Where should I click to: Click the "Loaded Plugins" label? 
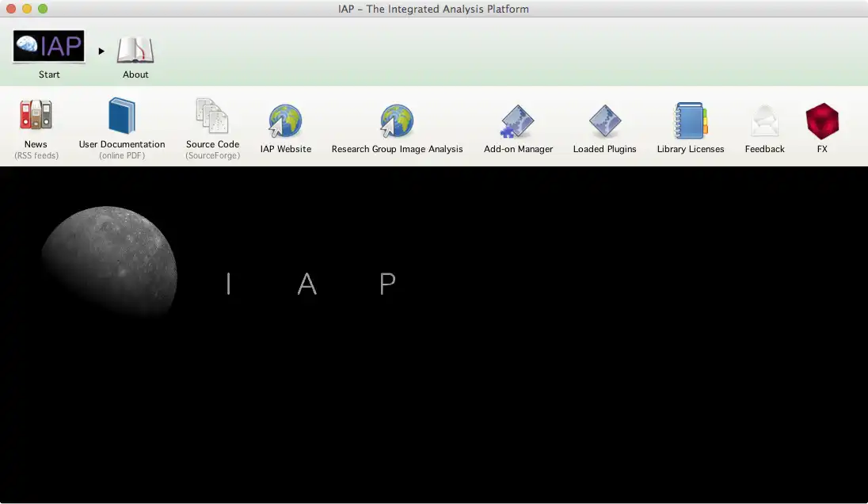point(604,149)
